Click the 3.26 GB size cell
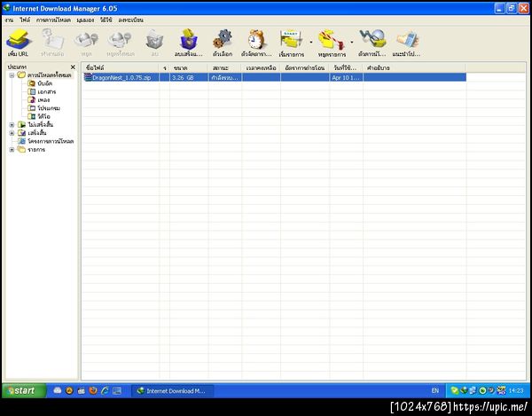Screen dimensions: 532x416 tap(189, 77)
